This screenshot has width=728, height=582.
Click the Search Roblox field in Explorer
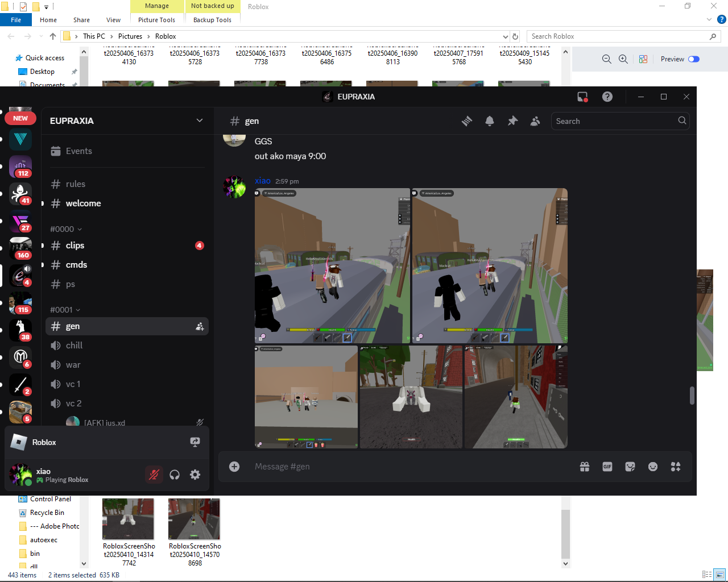coord(624,36)
